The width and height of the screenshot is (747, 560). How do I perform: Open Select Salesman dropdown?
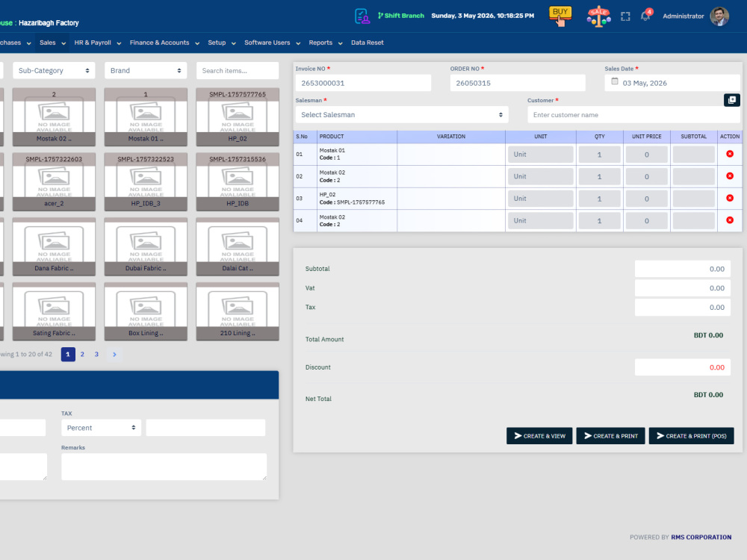402,115
